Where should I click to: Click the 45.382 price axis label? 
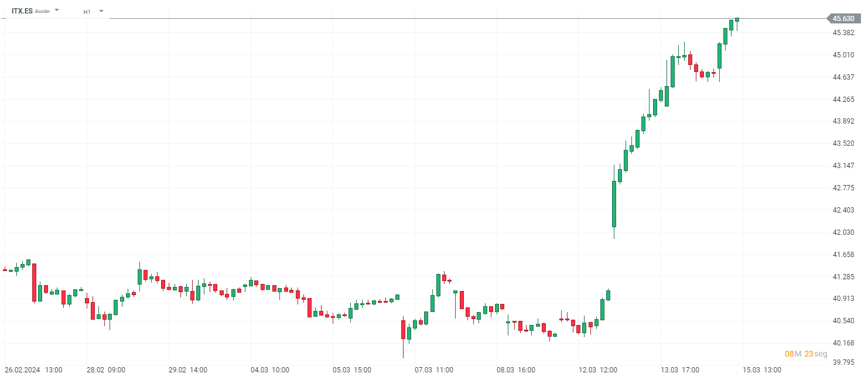coord(843,33)
